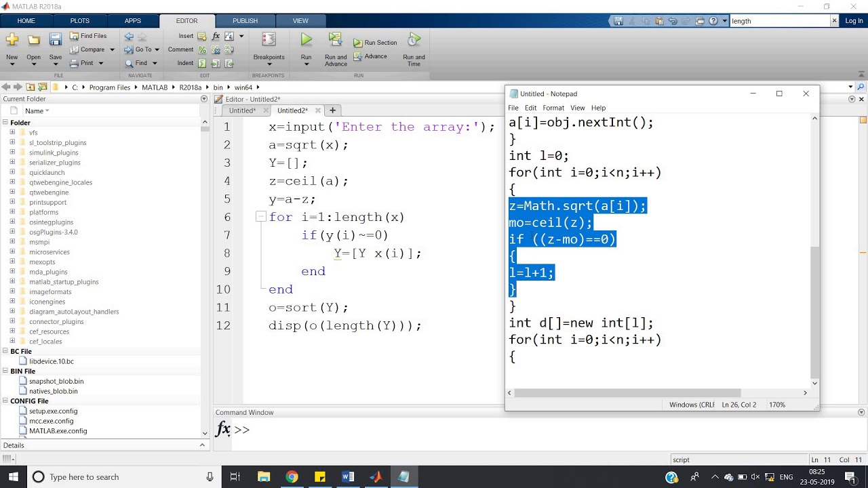
Task: Add a new editor tab with plus
Action: pos(332,110)
